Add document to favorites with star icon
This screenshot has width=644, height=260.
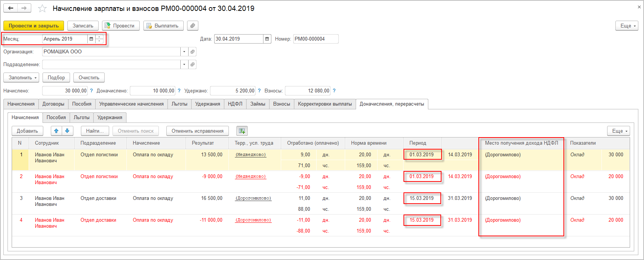(x=42, y=9)
